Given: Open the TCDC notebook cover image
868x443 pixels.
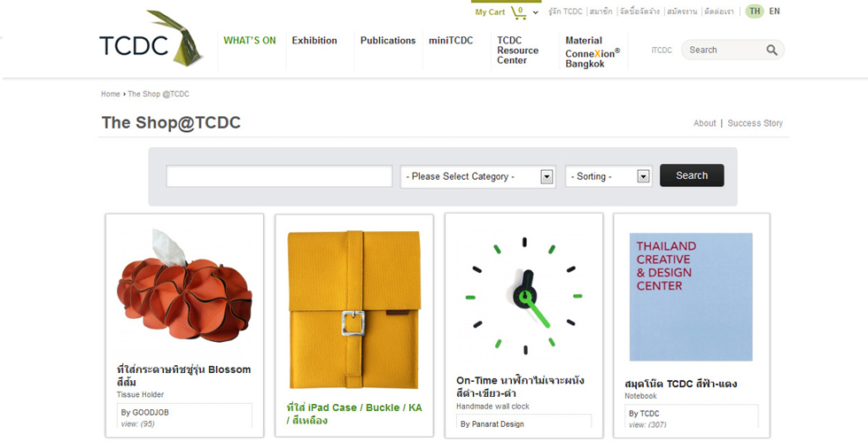Looking at the screenshot, I should tap(691, 297).
